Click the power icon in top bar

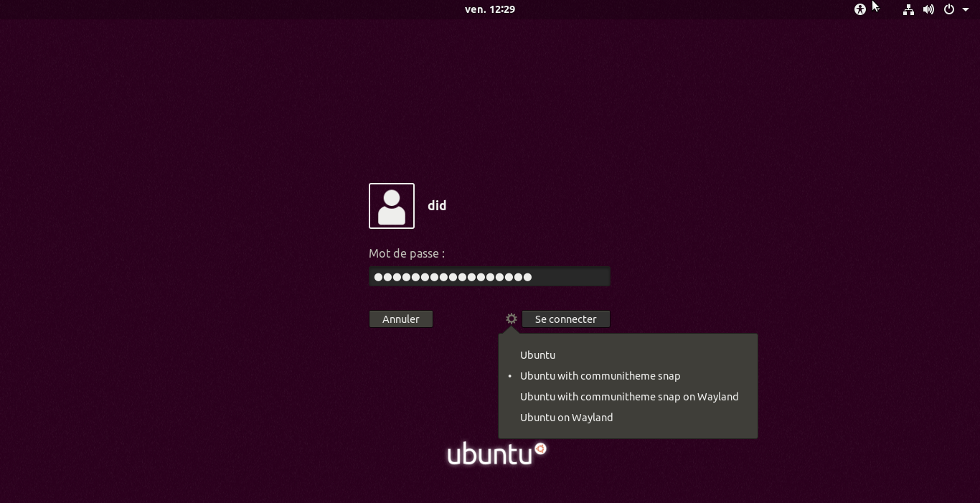[x=949, y=9]
